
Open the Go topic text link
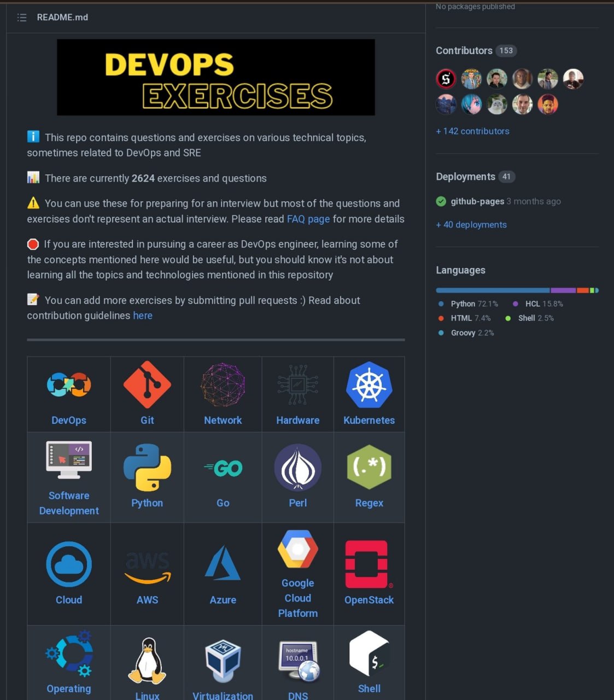click(223, 503)
